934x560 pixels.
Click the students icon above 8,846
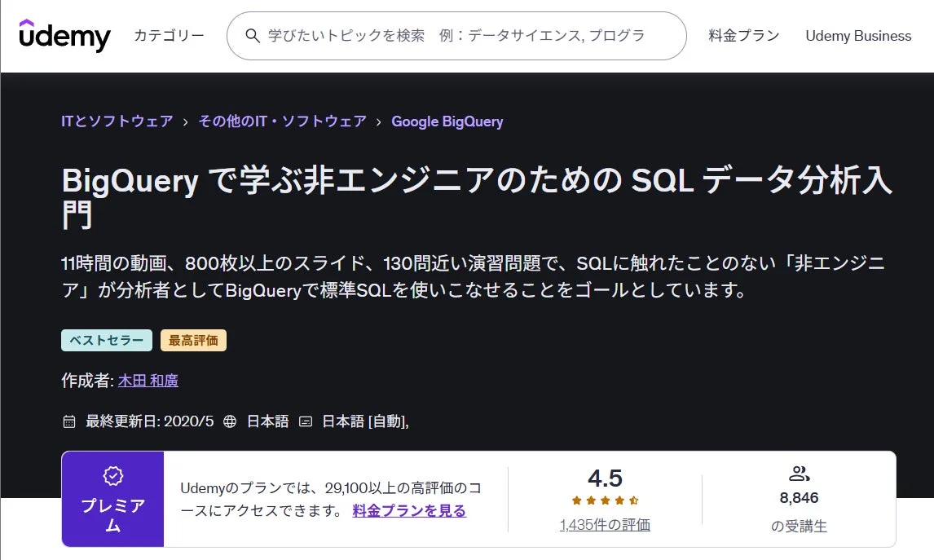(x=798, y=473)
